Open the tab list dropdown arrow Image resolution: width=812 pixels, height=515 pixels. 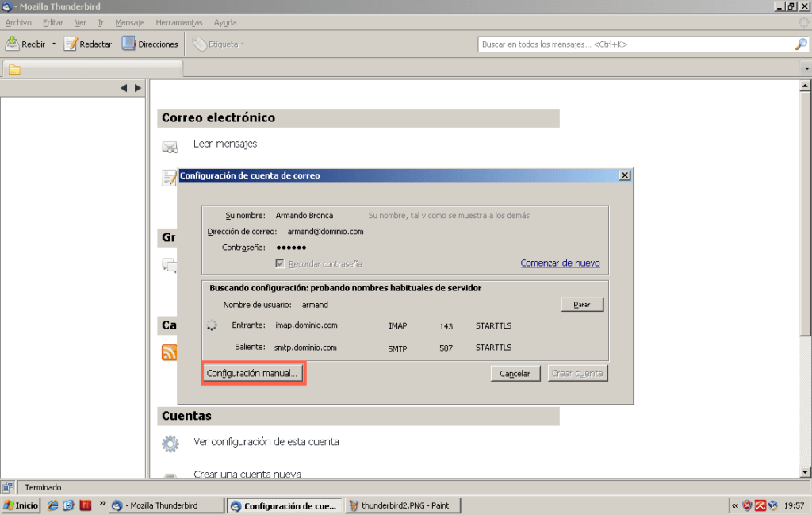click(806, 69)
